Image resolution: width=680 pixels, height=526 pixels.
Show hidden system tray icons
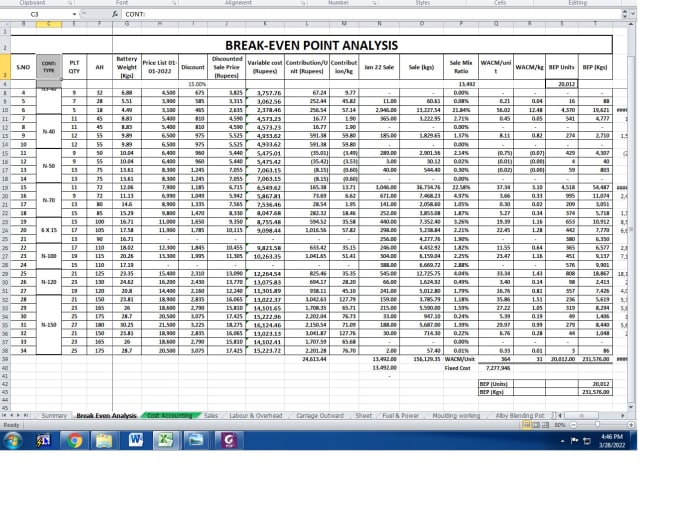562,441
